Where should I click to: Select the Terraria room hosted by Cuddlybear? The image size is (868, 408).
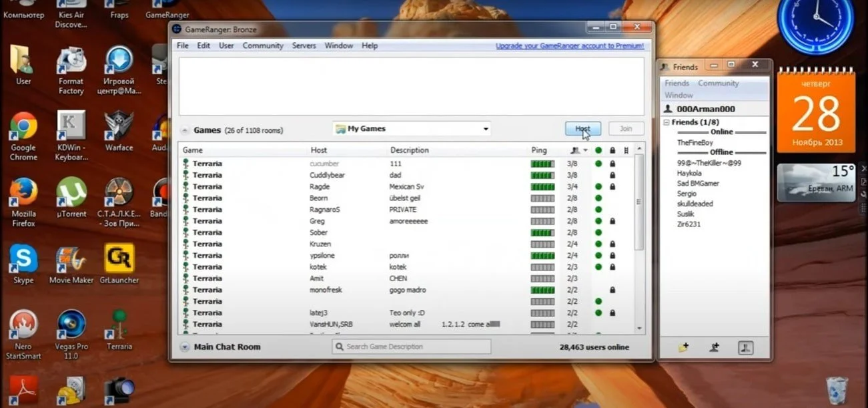(406, 175)
